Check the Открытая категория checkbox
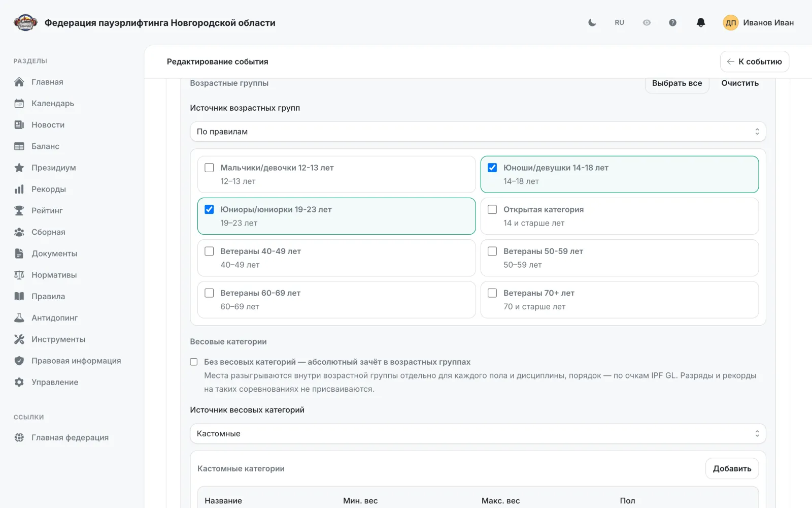 [492, 209]
